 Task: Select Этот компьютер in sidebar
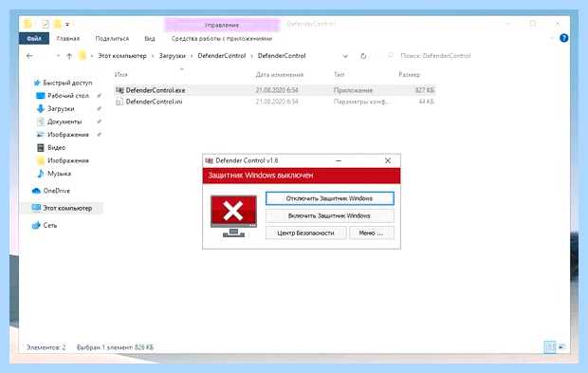click(x=62, y=208)
